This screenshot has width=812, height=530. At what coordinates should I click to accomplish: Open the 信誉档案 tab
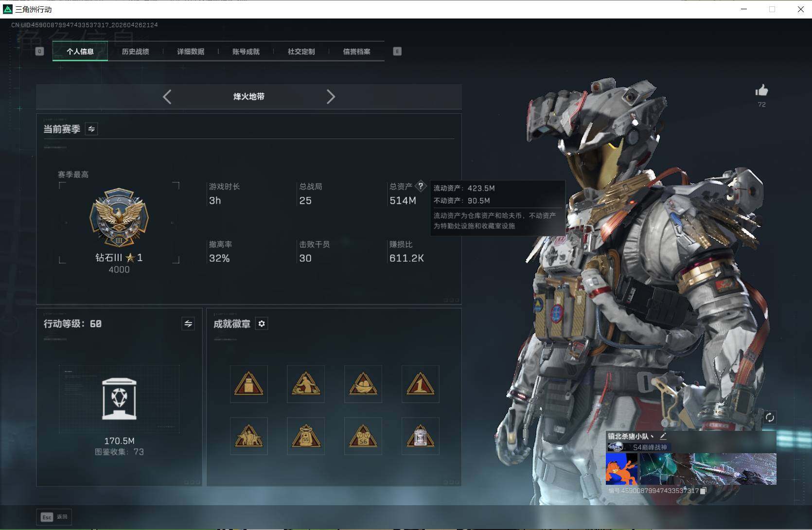click(x=357, y=52)
